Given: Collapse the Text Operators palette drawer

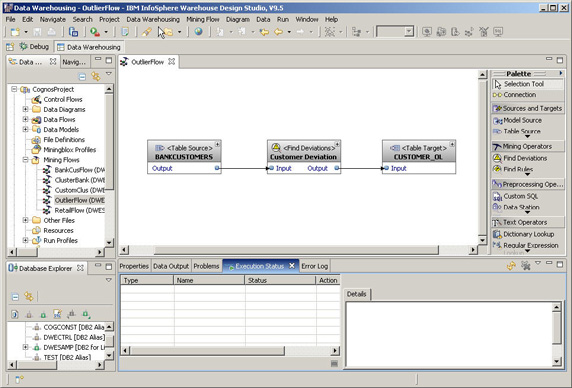Looking at the screenshot, I should (x=527, y=222).
